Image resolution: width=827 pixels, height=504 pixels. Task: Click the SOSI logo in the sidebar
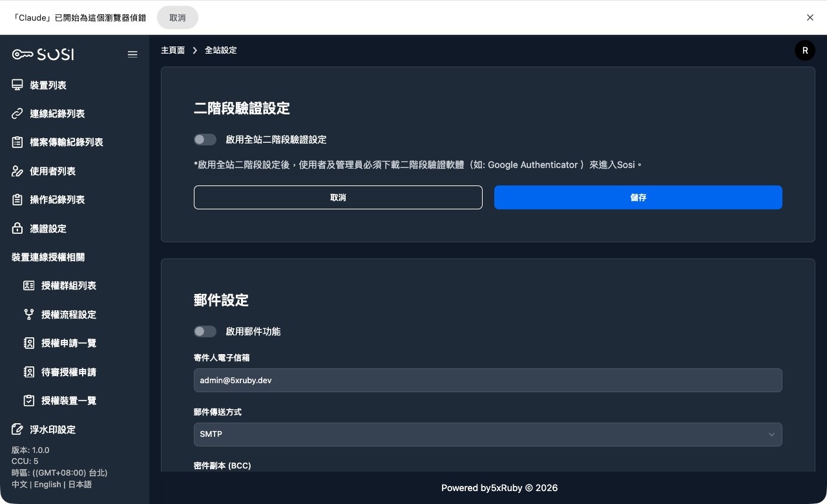(43, 54)
